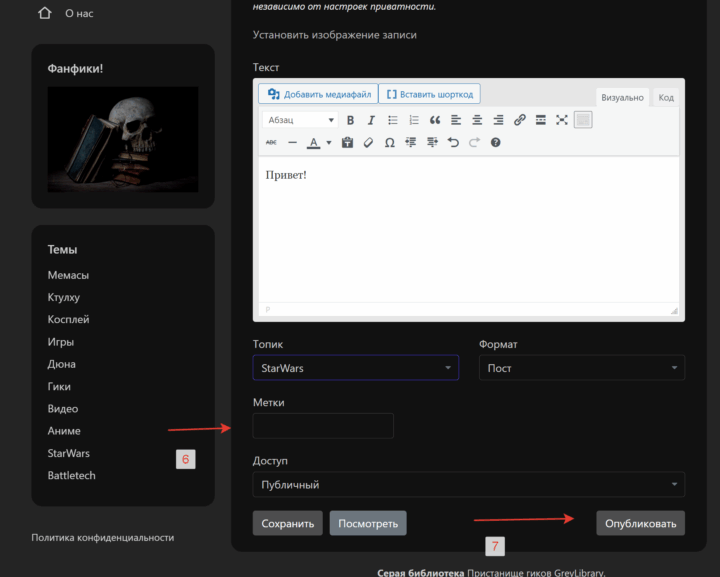Insert a numbered list

click(x=414, y=120)
